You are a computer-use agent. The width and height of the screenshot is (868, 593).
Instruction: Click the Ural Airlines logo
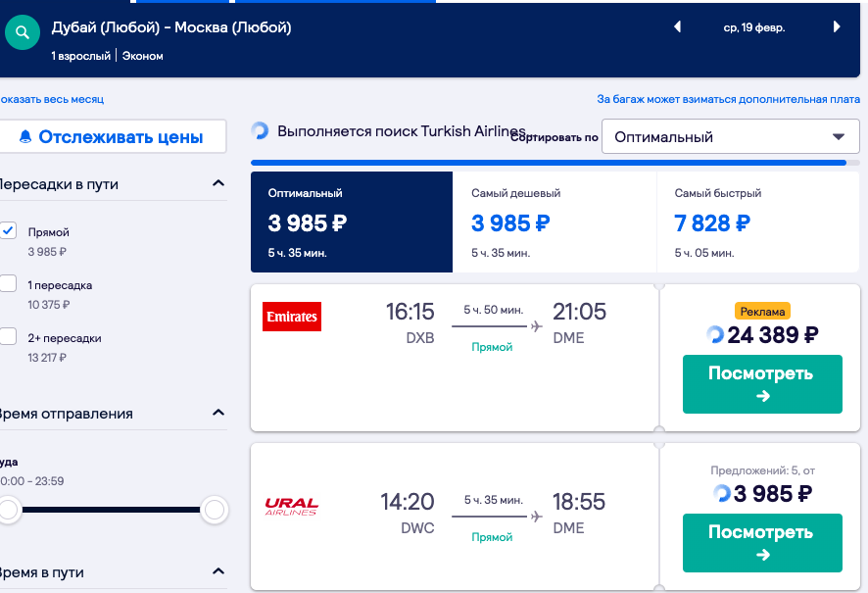pos(291,507)
